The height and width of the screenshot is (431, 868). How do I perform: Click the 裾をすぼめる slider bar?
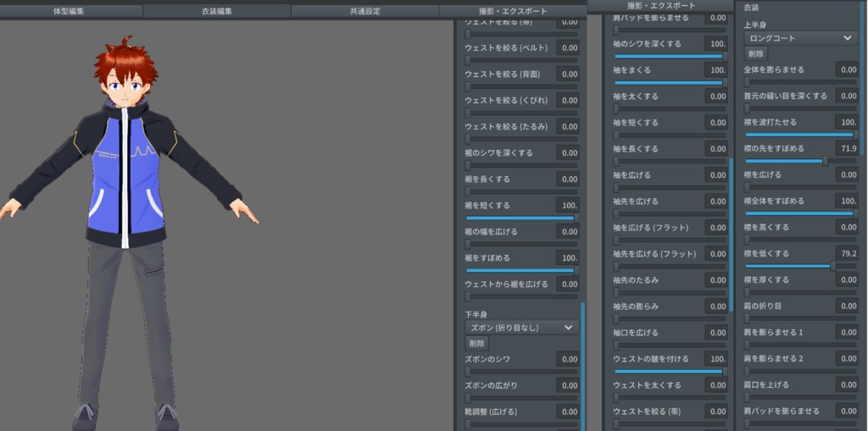point(521,271)
